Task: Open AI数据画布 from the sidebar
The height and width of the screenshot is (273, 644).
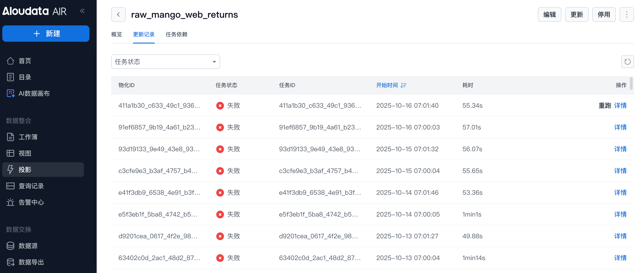Action: point(34,93)
